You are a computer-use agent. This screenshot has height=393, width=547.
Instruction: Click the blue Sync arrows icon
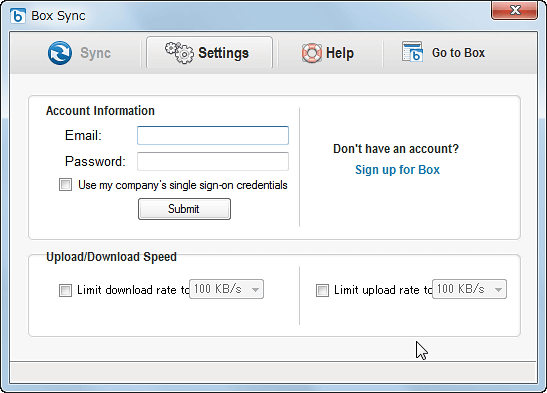point(60,53)
